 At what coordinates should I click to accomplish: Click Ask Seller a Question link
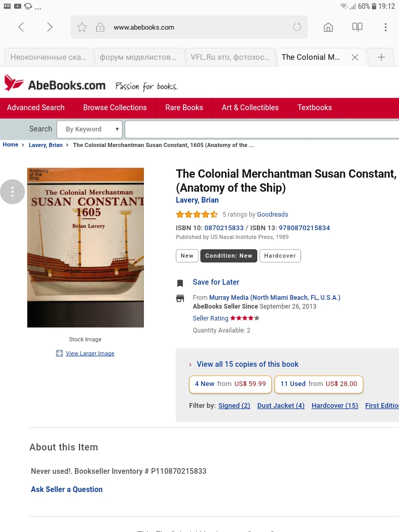point(67,489)
